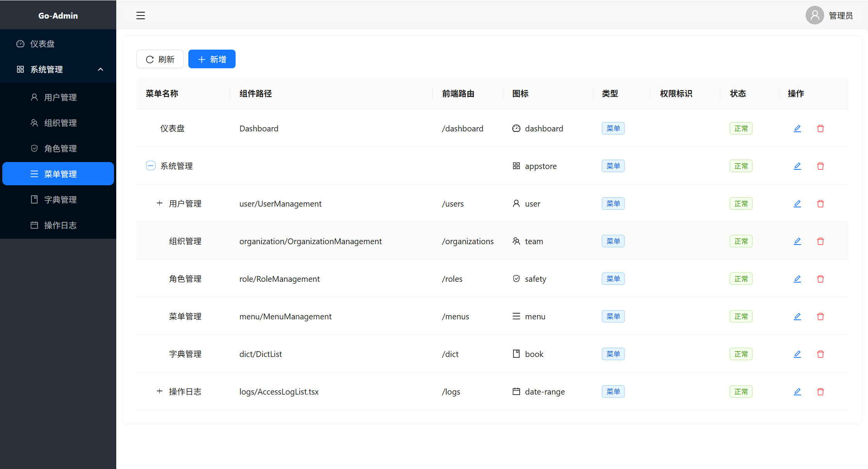
Task: Delete the 系统管理 menu row
Action: (820, 166)
